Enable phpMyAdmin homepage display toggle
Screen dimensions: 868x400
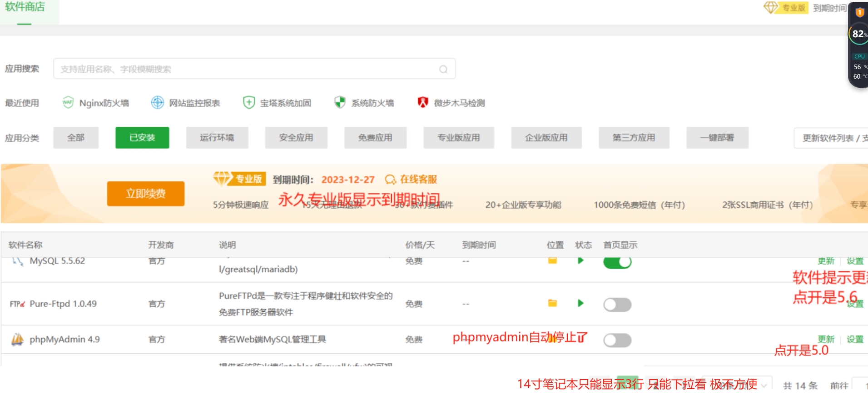point(617,340)
